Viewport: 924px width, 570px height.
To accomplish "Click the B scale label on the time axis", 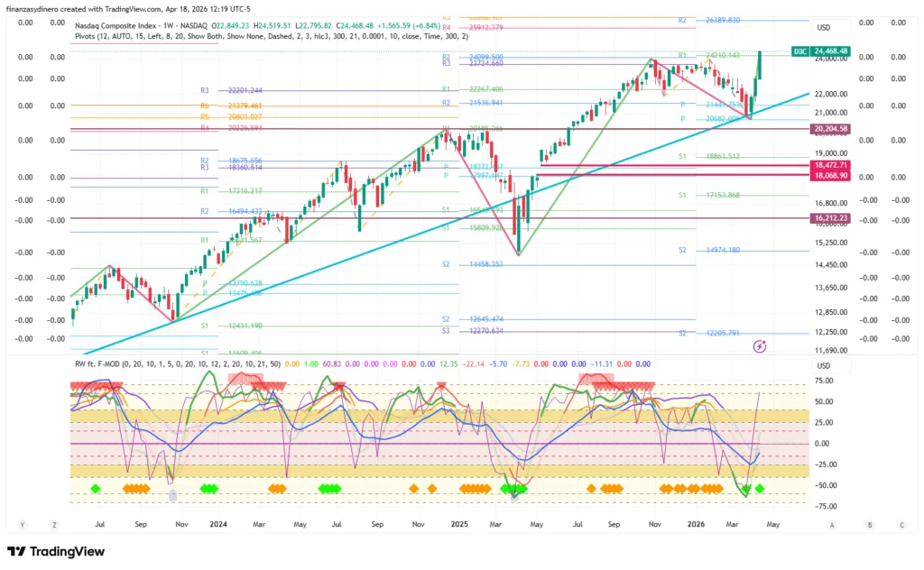I will (868, 524).
